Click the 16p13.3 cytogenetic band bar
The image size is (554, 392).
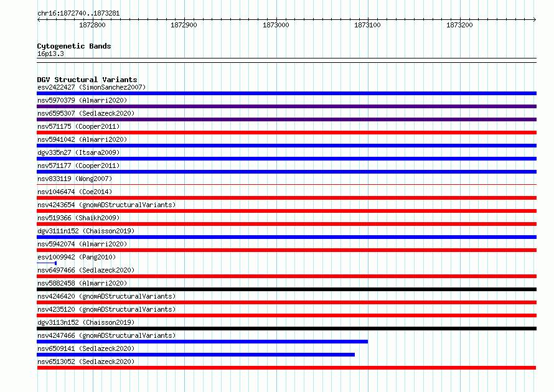tap(286, 60)
